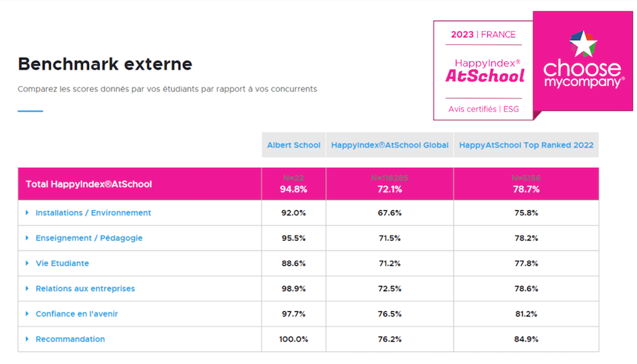
Task: Expand the Recommandation row arrow
Action: [27, 339]
